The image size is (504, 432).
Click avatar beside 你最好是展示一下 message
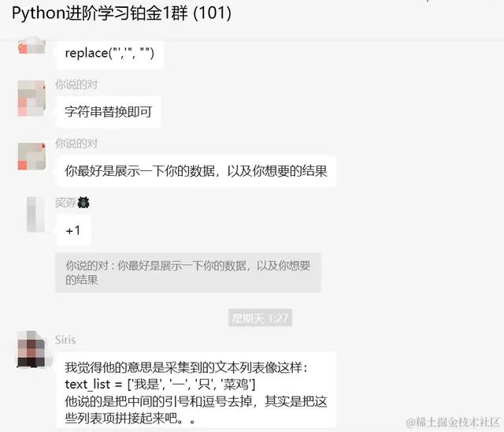click(x=31, y=156)
